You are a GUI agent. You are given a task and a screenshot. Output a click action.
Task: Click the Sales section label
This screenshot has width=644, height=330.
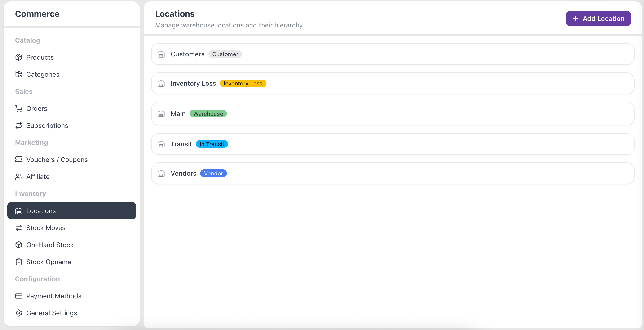24,91
